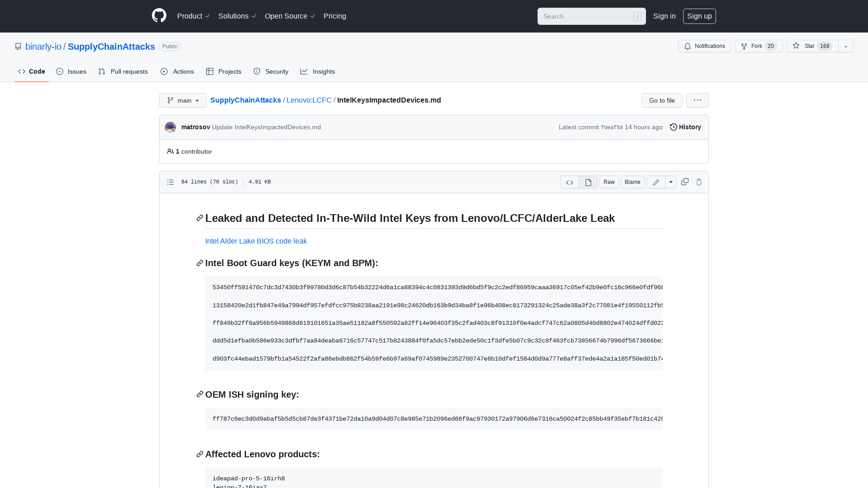Expand the Solutions dropdown
Viewport: 868px width, 488px height.
tap(237, 16)
